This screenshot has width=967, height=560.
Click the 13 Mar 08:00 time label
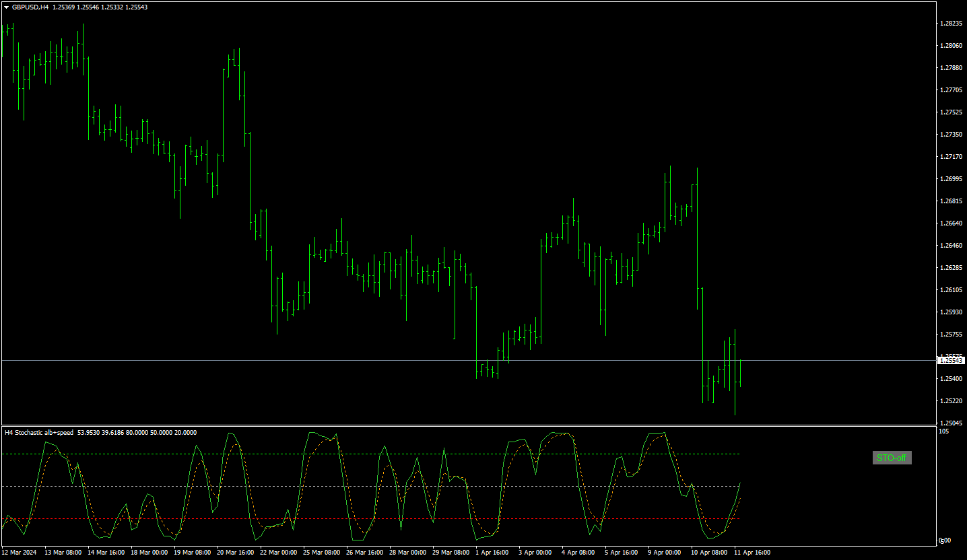(63, 553)
